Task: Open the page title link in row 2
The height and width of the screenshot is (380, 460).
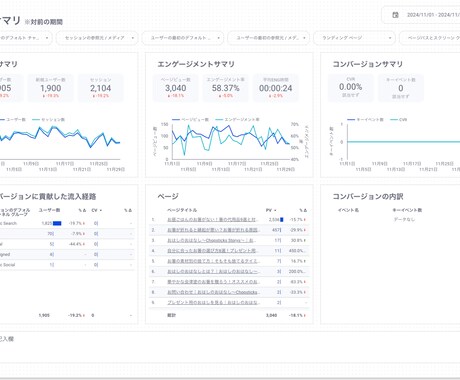Action: pyautogui.click(x=213, y=230)
